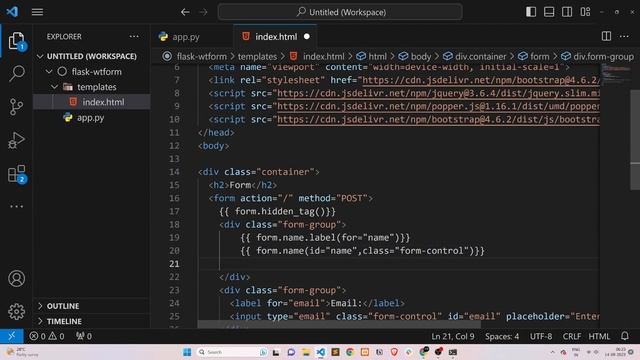Open errors and warnings count in status bar
The image size is (640, 360).
point(47,336)
